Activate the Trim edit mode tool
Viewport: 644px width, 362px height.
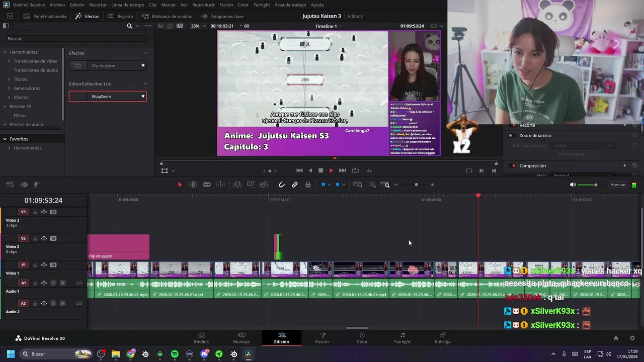[x=193, y=185]
